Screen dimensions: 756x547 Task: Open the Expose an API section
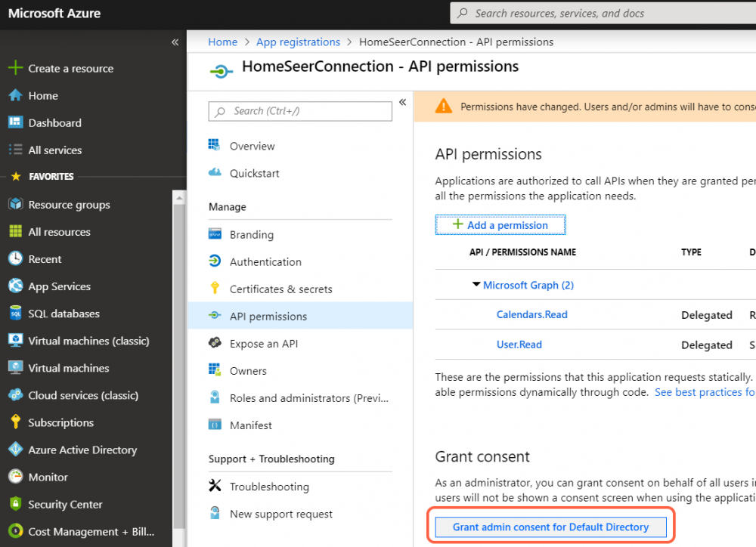click(263, 344)
